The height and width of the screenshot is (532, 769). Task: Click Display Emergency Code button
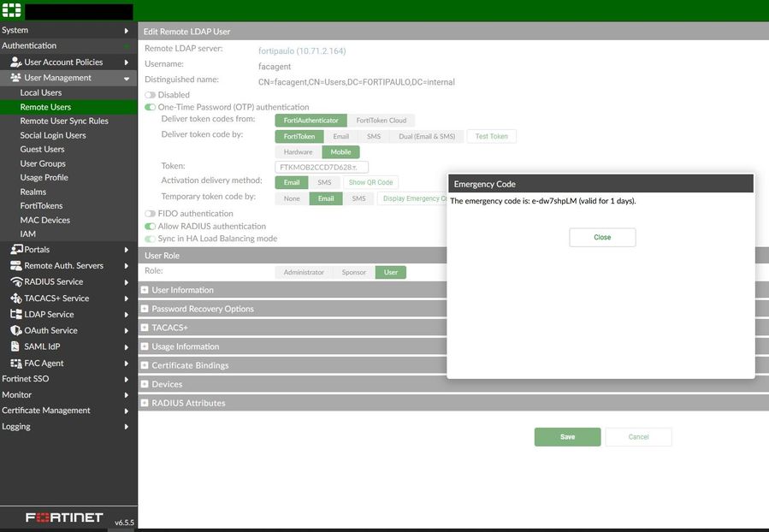(412, 198)
